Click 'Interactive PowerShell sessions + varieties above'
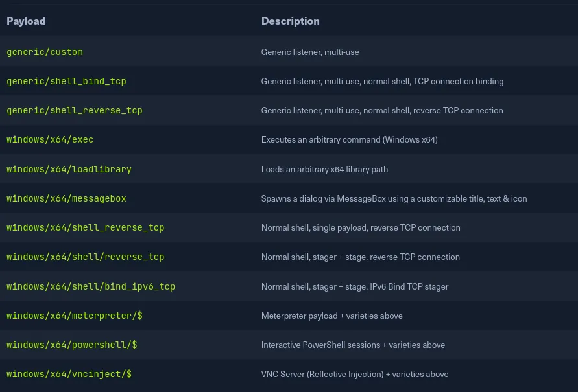 click(353, 345)
